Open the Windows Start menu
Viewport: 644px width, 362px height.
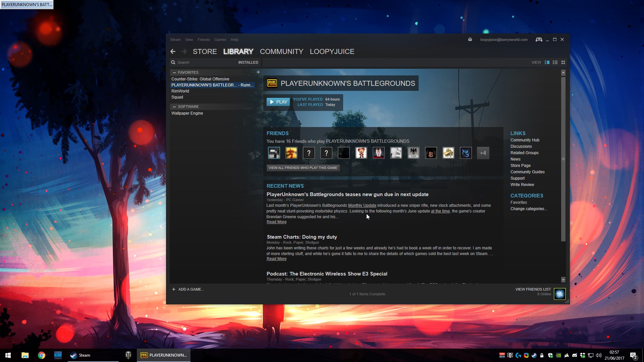point(8,355)
